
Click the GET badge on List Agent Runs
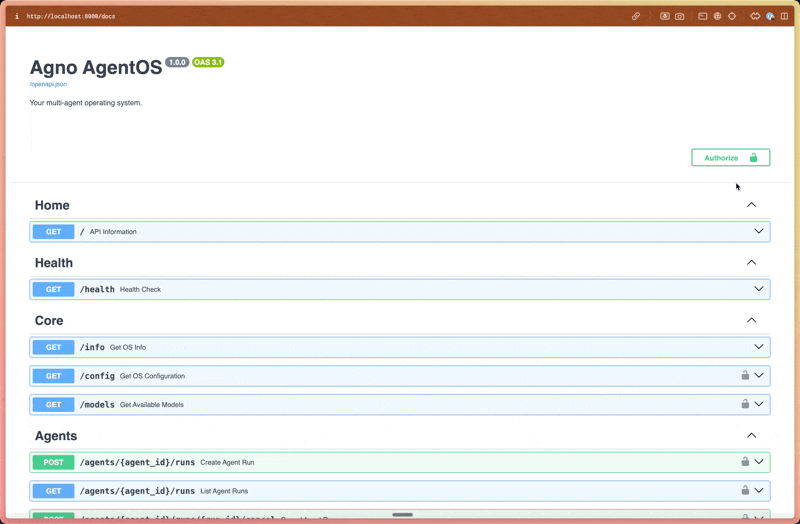click(54, 491)
